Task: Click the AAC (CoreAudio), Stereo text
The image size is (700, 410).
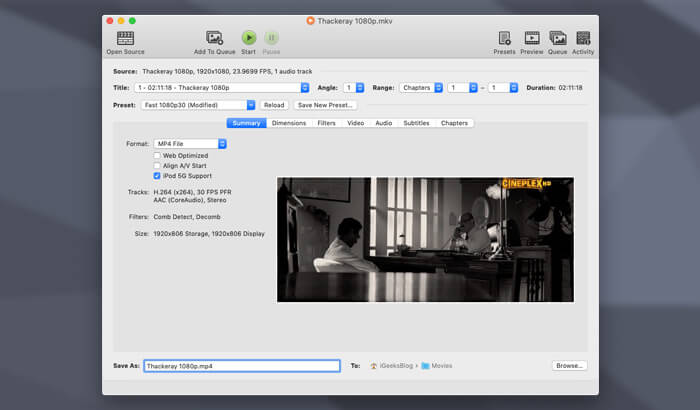Action: coord(190,200)
